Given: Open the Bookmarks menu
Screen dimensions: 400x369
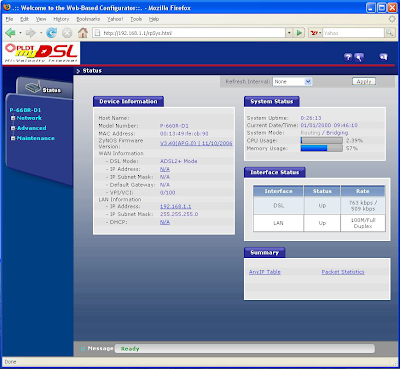Looking at the screenshot, I should [88, 19].
